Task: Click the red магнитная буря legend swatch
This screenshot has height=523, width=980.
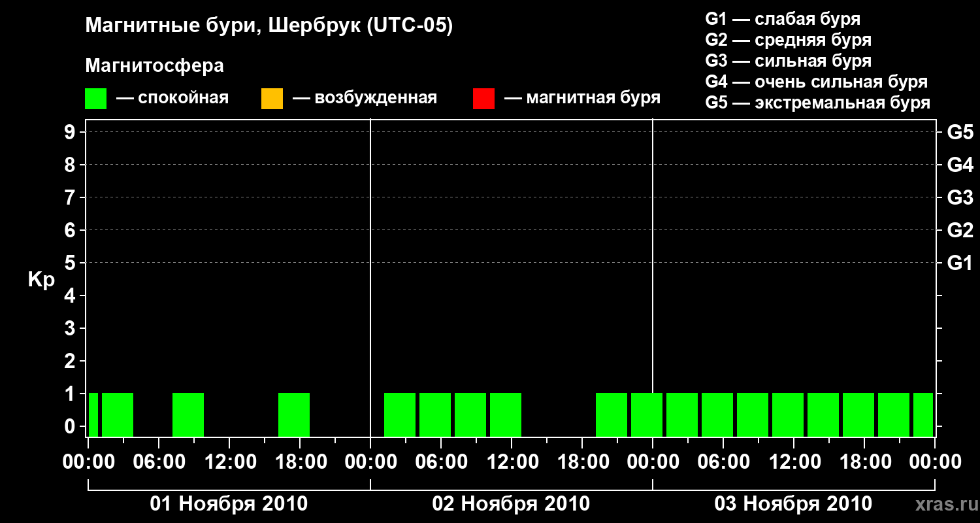Action: (x=483, y=99)
